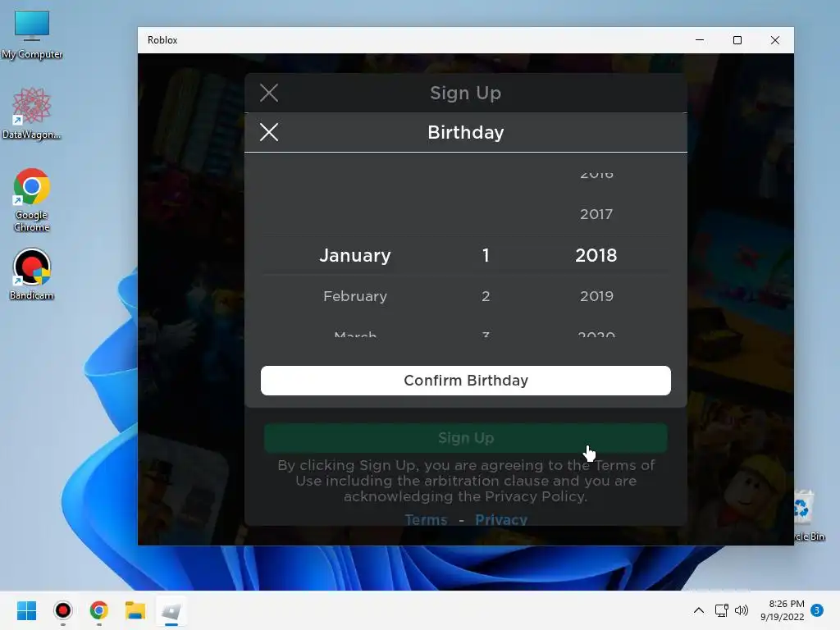Choose year 2017 in the year column

click(x=596, y=214)
